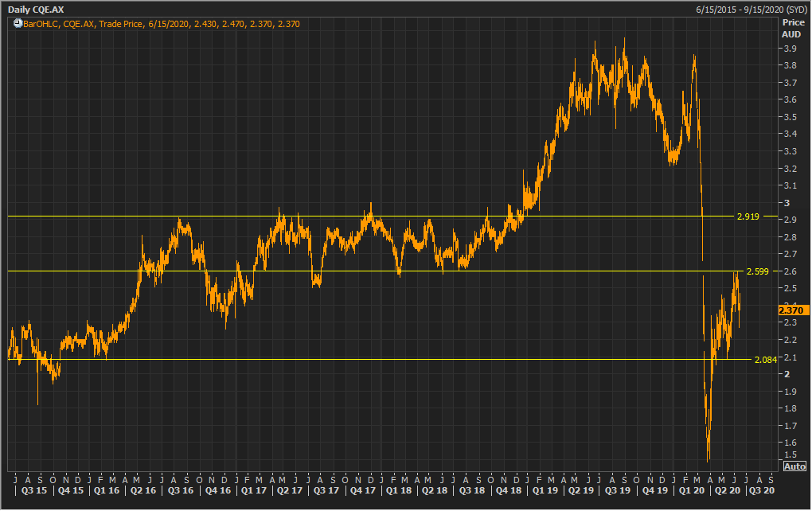
Task: Click the 3.6 price axis tick
Action: 791,100
